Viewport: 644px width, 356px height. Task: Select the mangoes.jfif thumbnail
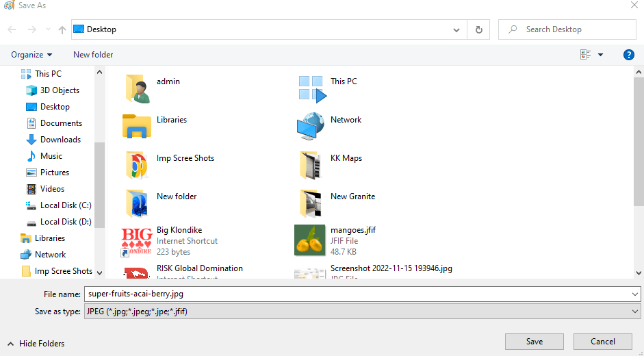(309, 240)
